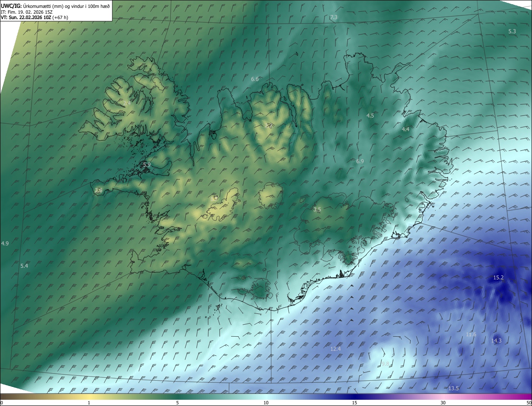Click the map value "4.4"

click(x=405, y=130)
